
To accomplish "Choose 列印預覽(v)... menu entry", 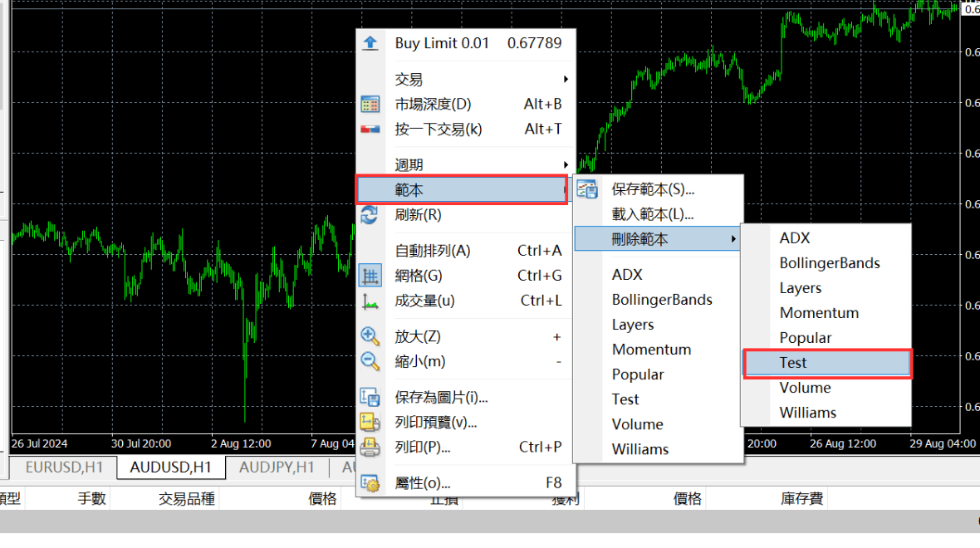I will pos(466,423).
